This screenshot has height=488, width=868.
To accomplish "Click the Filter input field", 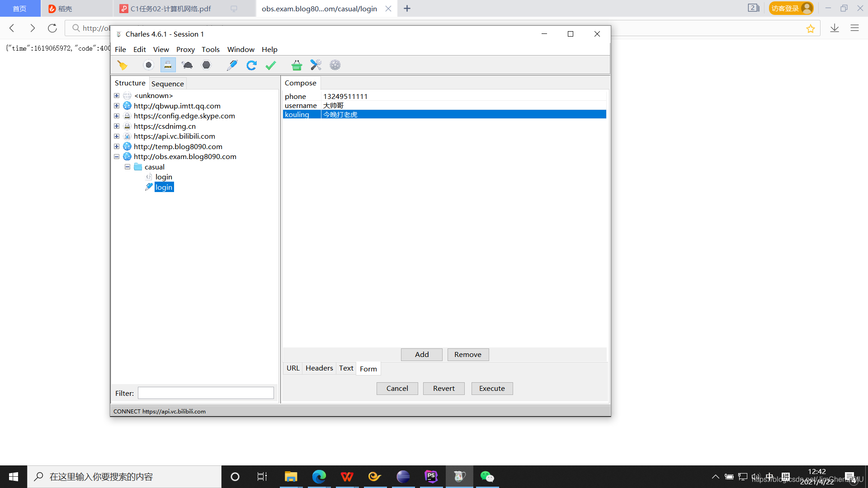I will point(206,393).
